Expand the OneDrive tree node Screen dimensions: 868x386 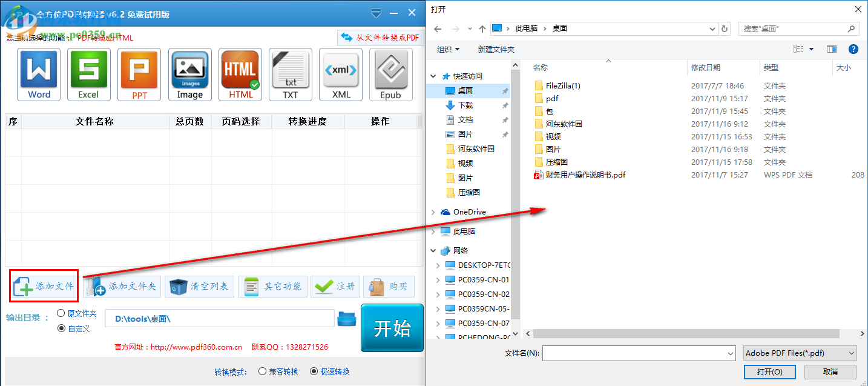click(433, 212)
